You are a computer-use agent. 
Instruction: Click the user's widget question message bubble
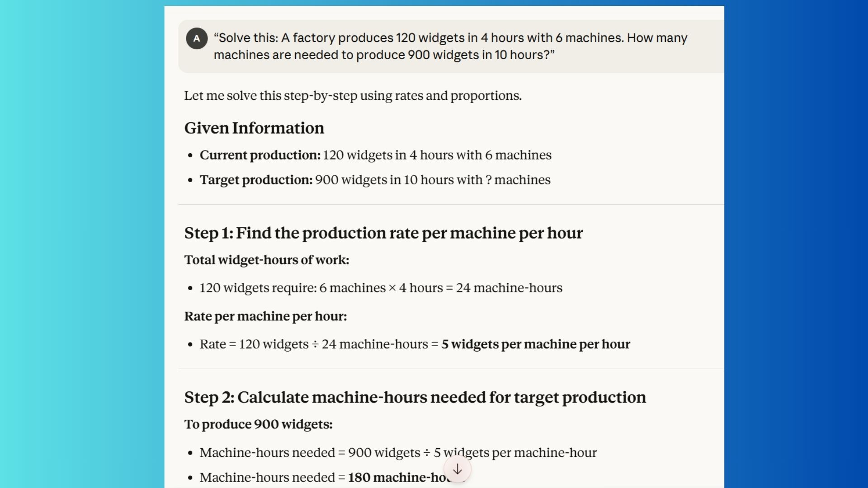tap(450, 46)
